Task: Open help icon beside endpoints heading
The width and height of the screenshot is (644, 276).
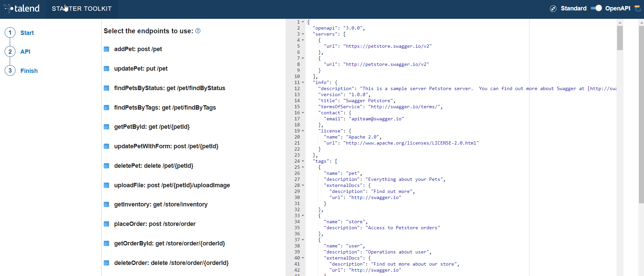Action: coord(198,31)
